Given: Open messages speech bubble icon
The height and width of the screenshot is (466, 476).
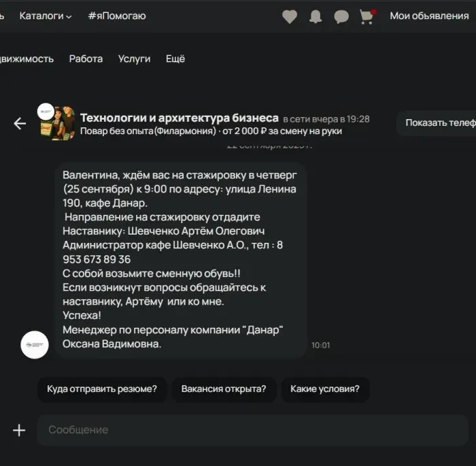Looking at the screenshot, I should click(x=341, y=16).
